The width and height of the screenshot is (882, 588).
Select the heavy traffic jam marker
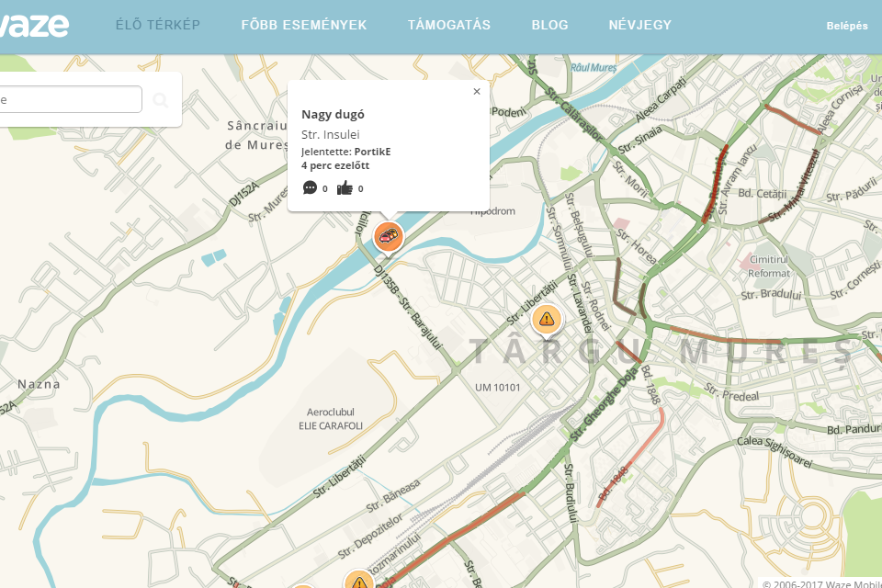click(388, 236)
